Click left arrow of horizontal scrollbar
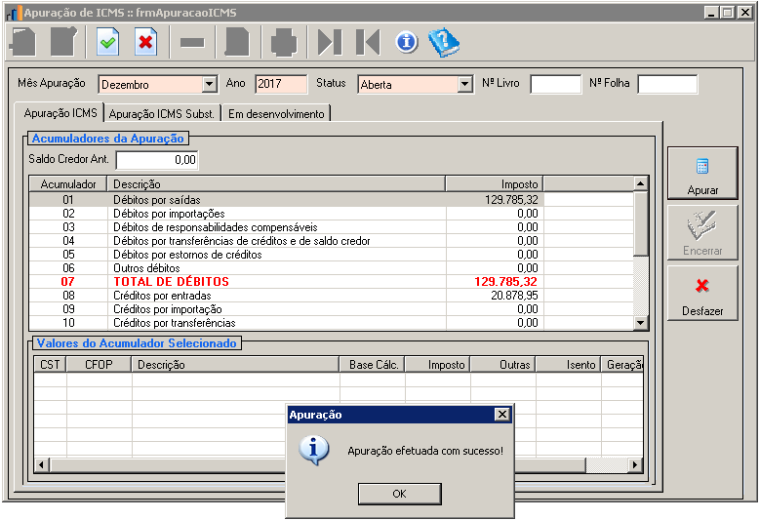Viewport: 760px width, 520px height. [x=42, y=465]
